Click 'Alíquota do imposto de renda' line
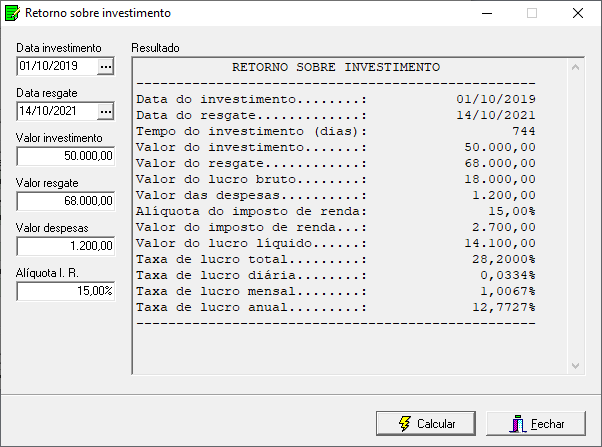This screenshot has height=447, width=602. [x=336, y=212]
